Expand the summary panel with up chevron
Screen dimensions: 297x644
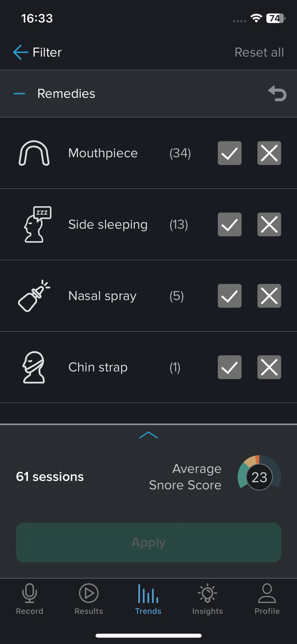coord(148,435)
